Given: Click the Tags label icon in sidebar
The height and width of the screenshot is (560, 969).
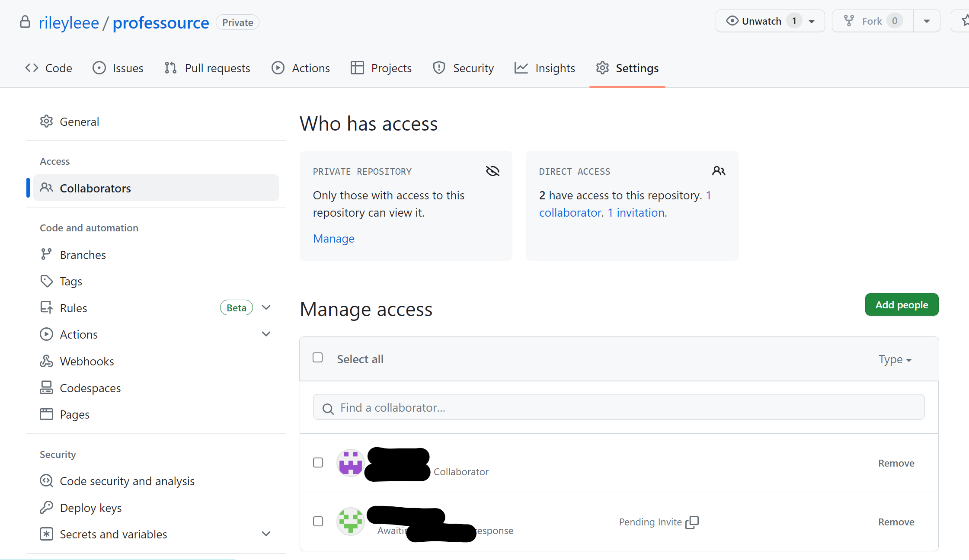Looking at the screenshot, I should pyautogui.click(x=46, y=281).
